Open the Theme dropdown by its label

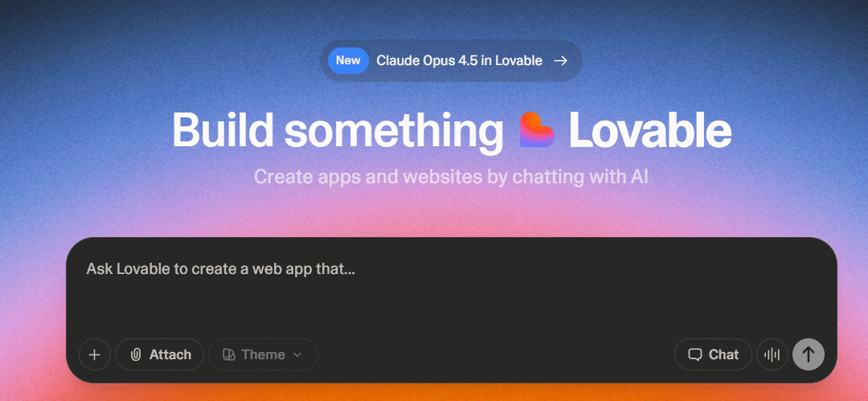pyautogui.click(x=263, y=354)
